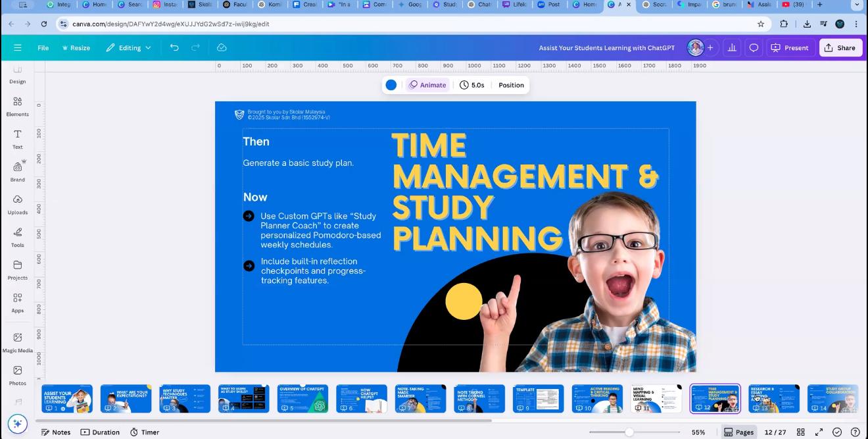The image size is (868, 439).
Task: Open the blue background color swatch
Action: point(391,85)
